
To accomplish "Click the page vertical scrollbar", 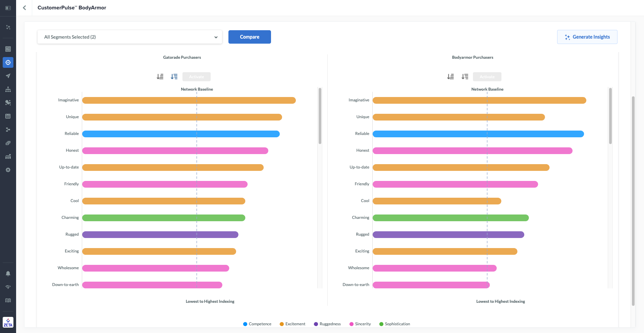I will pos(633,201).
